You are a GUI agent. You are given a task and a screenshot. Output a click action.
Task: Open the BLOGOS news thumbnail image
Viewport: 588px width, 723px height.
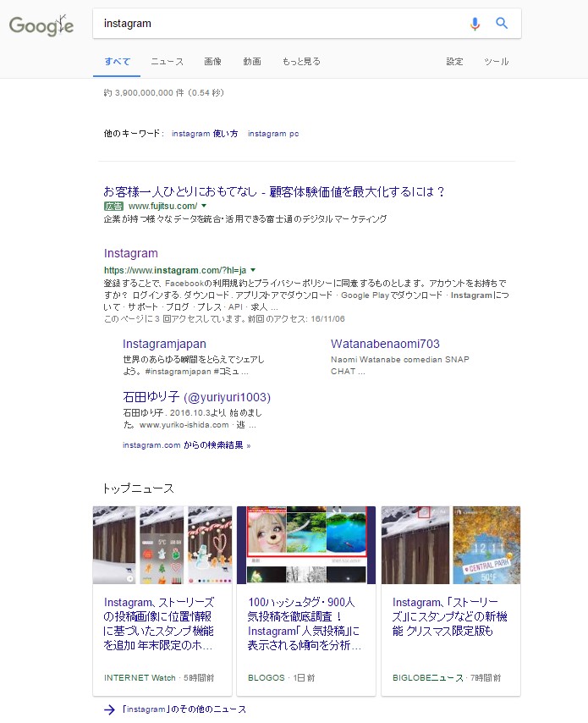(x=306, y=545)
